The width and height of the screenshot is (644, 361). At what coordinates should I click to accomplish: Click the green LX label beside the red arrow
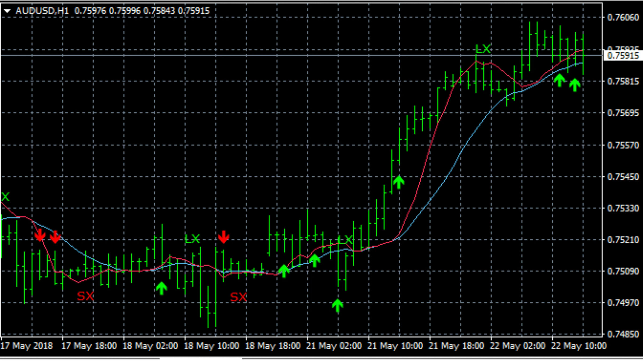coord(192,239)
